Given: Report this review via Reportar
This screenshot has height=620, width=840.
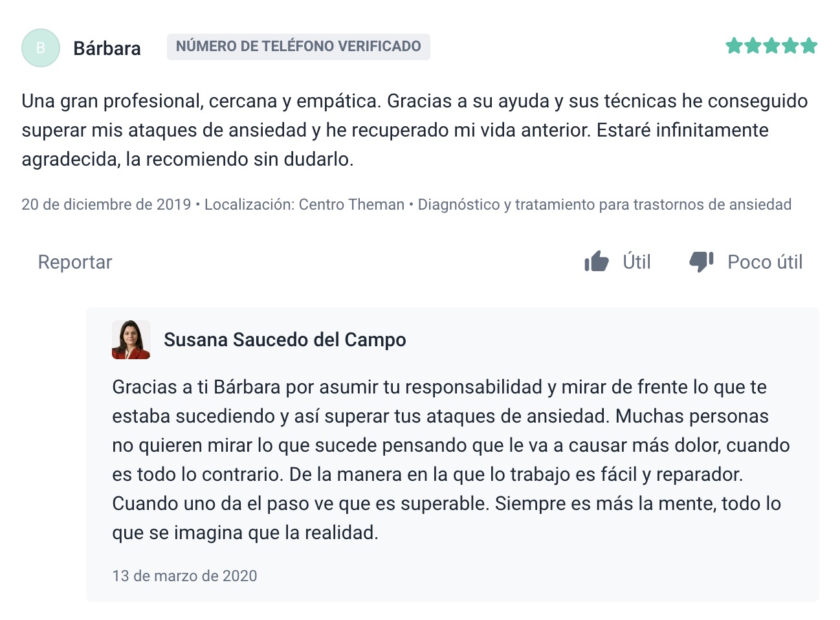Looking at the screenshot, I should pos(75,262).
